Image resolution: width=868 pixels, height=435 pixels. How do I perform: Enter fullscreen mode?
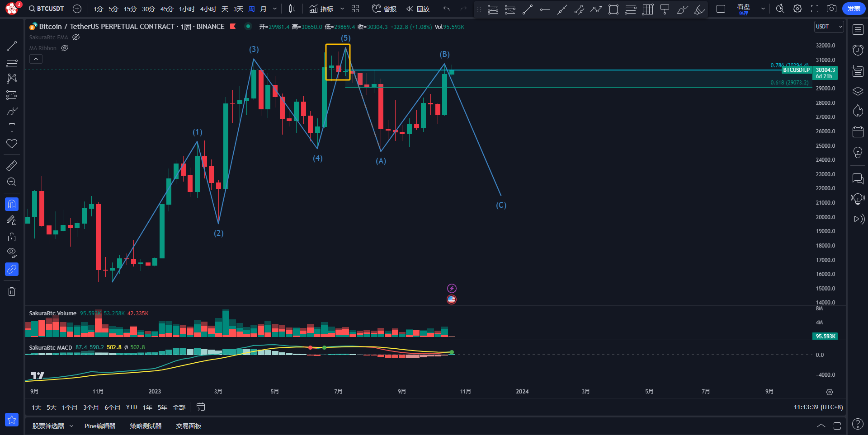click(815, 9)
